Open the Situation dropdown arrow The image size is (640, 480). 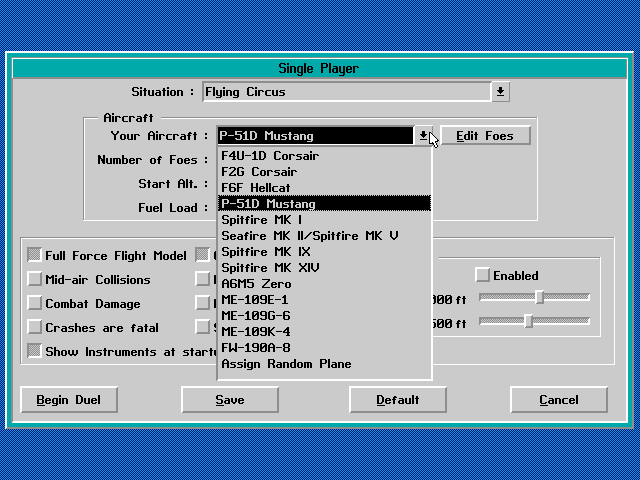pos(500,92)
